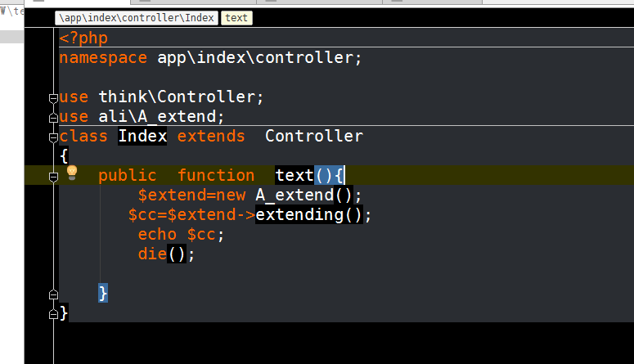Click the echo $cc line

[x=181, y=235]
